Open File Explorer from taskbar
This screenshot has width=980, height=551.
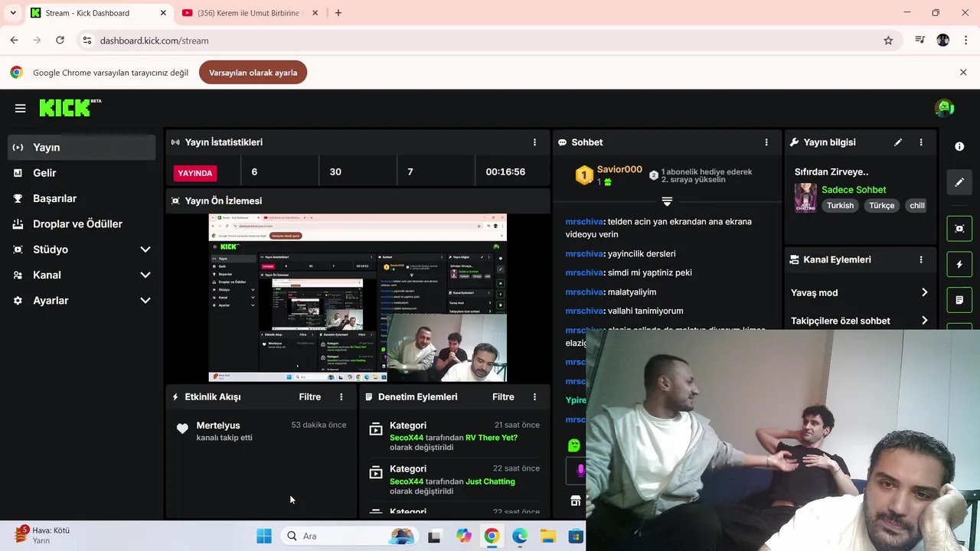point(548,536)
